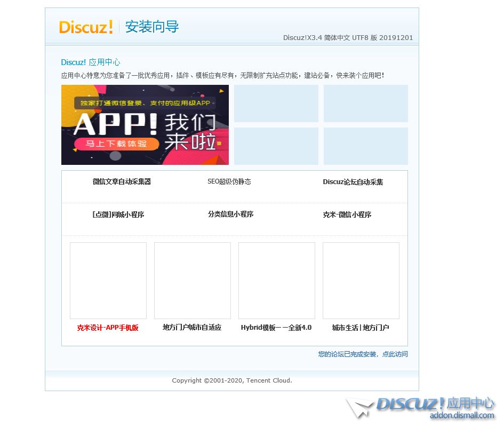Screen dimensions: 504x429
Task: Click the Discuz! 应用中心 heading
Action: (91, 62)
